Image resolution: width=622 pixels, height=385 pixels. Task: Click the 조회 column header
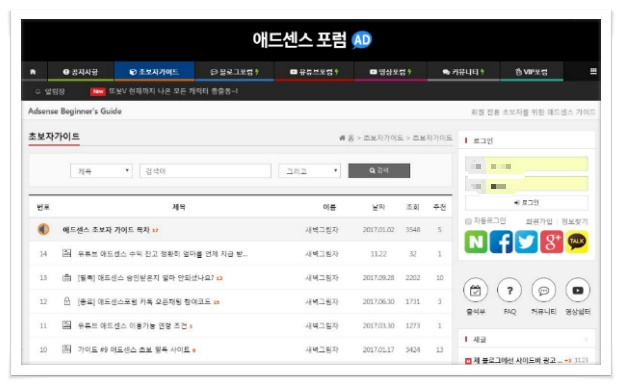coord(413,207)
